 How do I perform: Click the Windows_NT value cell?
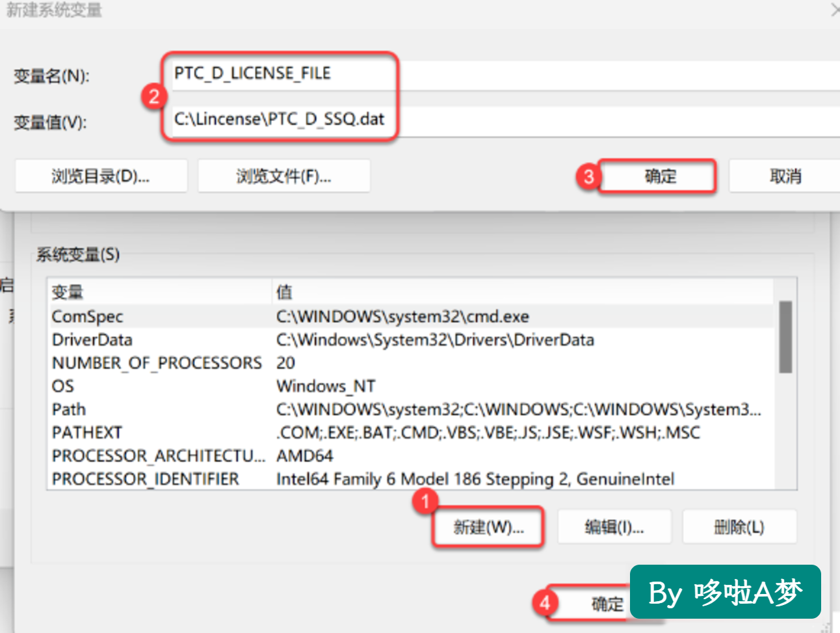(326, 386)
